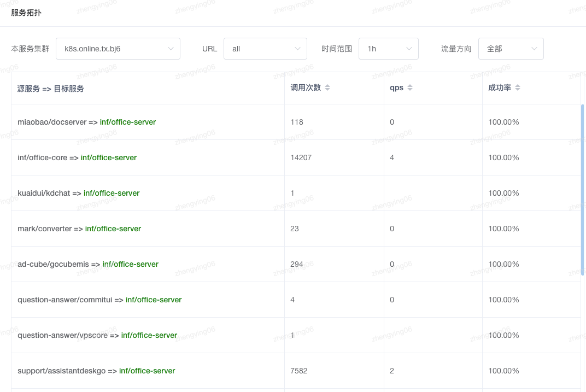Open inf/office-server link in inf/office-core row
Viewport: 586px width, 392px height.
109,157
